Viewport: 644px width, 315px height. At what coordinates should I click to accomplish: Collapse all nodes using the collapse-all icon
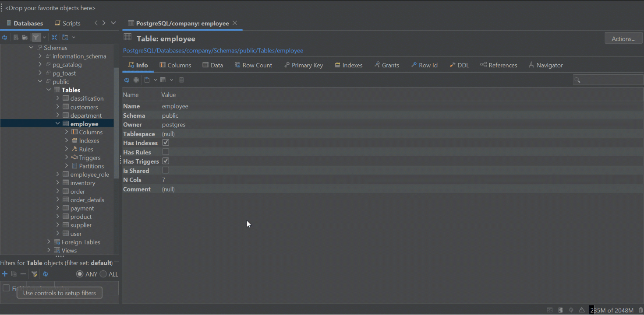pos(54,37)
